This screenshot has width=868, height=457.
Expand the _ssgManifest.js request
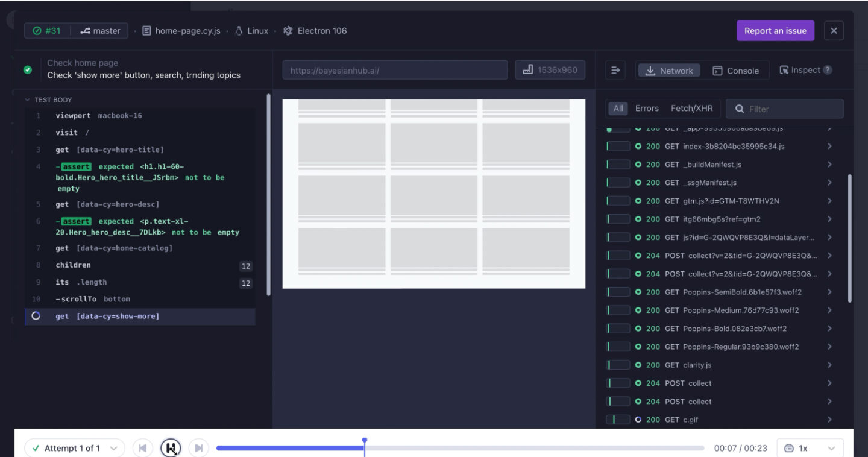point(829,183)
